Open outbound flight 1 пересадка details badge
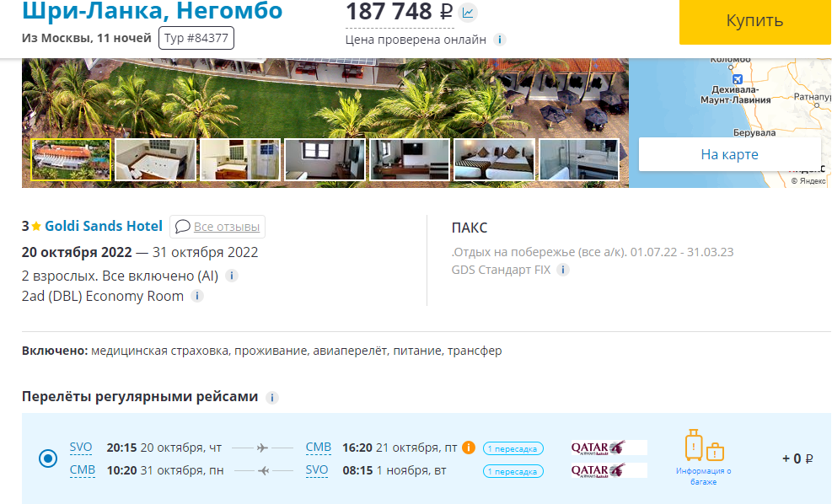This screenshot has width=832, height=504. coord(513,449)
